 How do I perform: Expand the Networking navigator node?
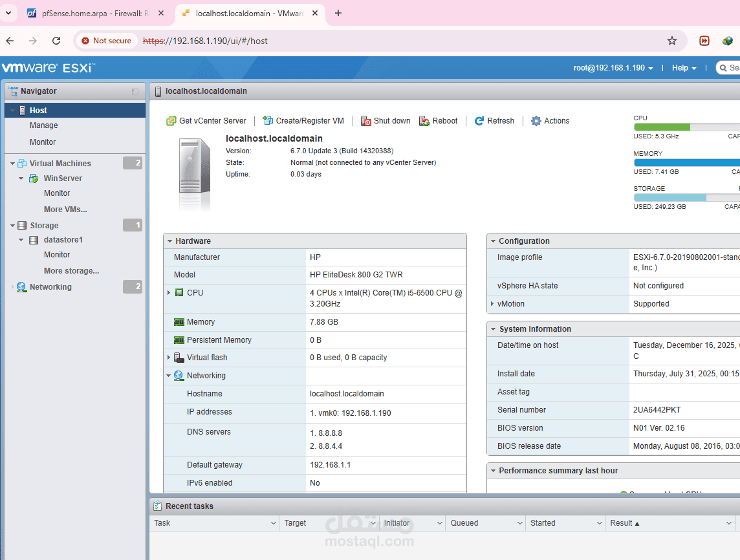12,287
